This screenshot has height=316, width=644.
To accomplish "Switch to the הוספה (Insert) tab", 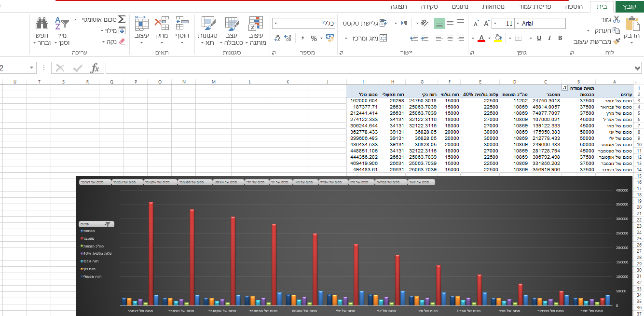I will coord(574,6).
